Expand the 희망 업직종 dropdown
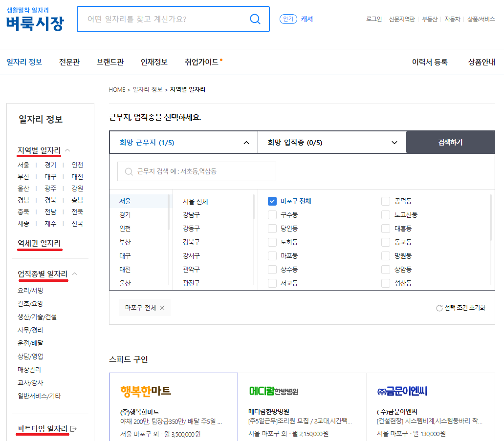 pos(396,142)
